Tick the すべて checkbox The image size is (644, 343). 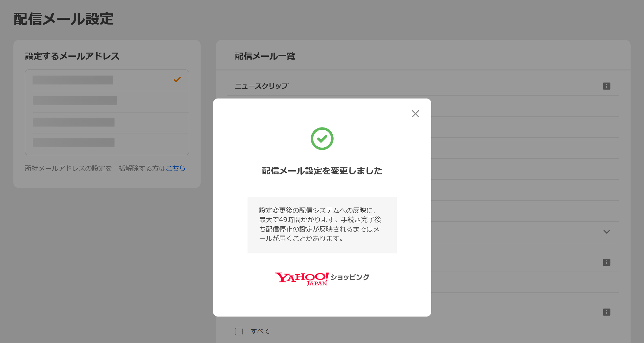pos(239,332)
